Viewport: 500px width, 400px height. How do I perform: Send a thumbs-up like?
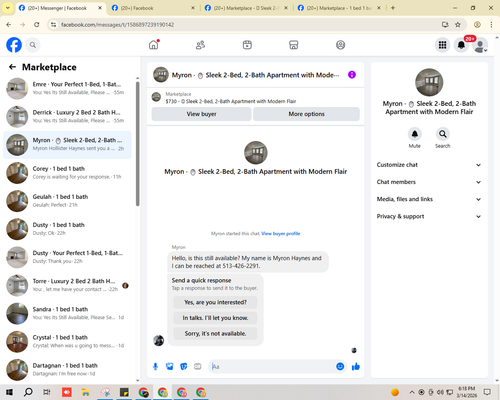click(356, 367)
